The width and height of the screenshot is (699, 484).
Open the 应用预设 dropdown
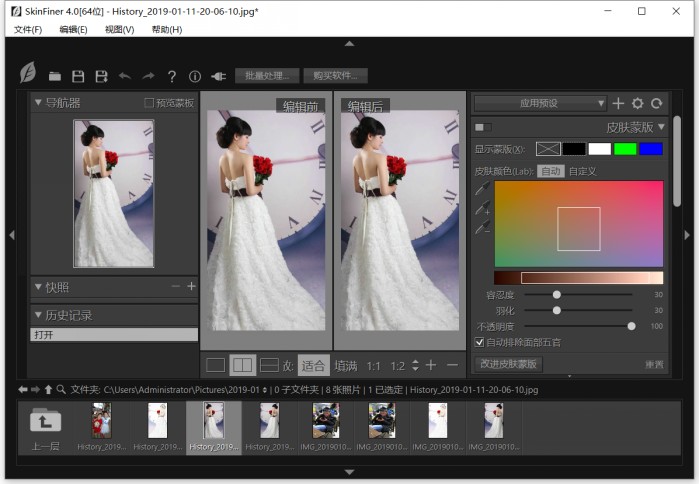coord(540,103)
